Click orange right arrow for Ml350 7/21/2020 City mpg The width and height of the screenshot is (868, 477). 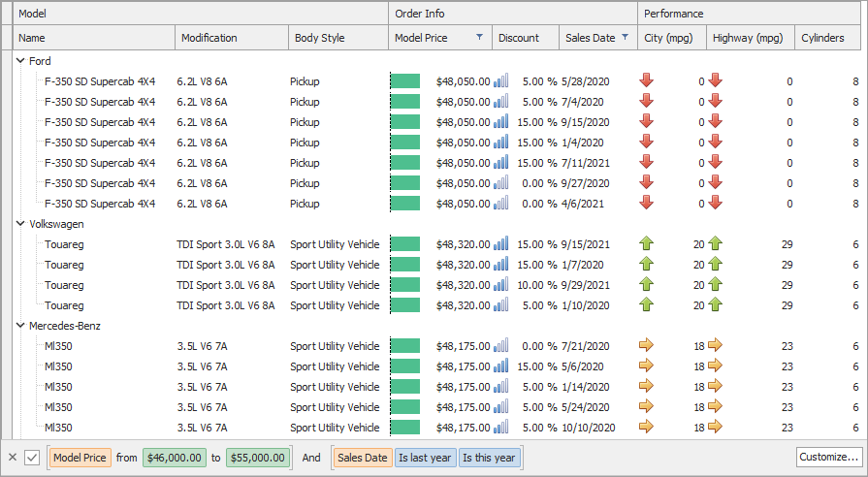pyautogui.click(x=647, y=345)
